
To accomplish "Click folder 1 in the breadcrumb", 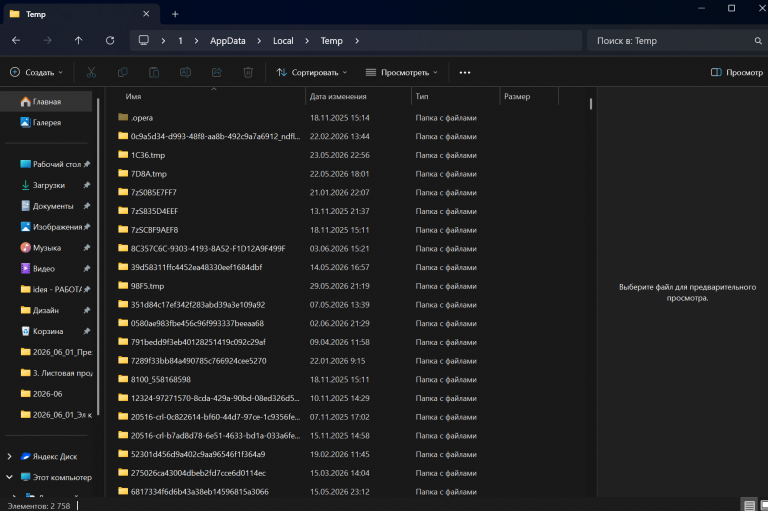I will coord(180,41).
